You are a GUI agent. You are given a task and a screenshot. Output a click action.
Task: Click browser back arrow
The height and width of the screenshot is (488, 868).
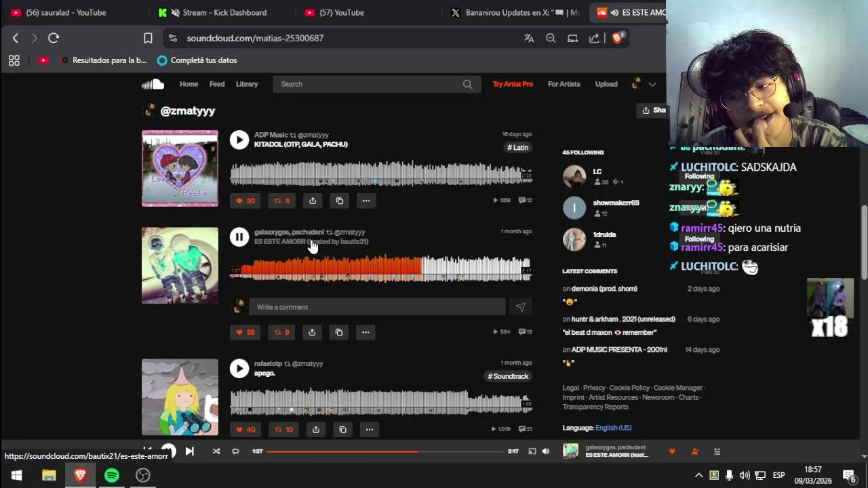pyautogui.click(x=16, y=38)
